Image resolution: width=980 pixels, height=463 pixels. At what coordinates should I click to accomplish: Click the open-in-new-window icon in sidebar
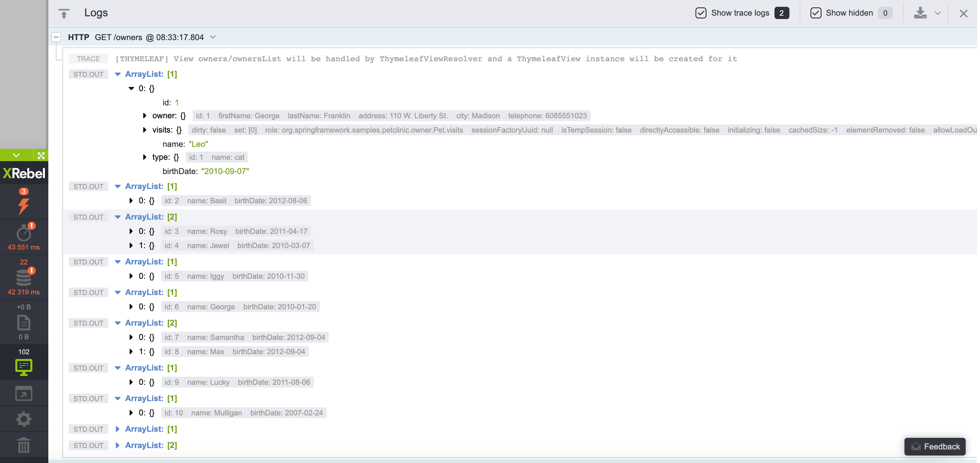click(23, 393)
